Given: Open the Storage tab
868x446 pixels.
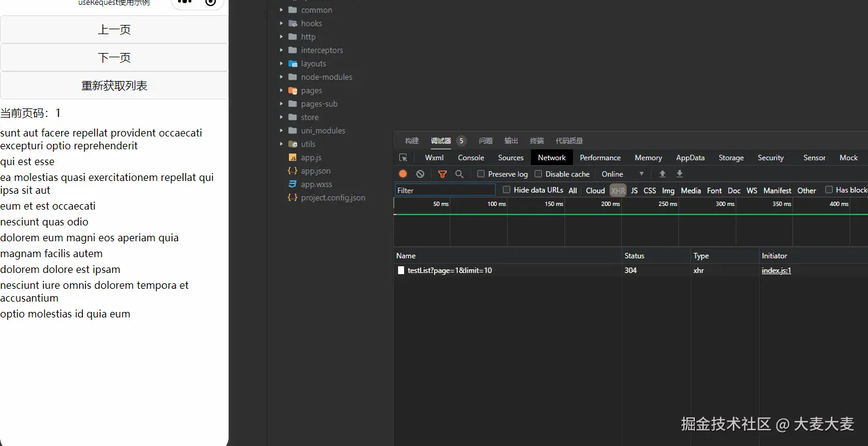Looking at the screenshot, I should [731, 157].
